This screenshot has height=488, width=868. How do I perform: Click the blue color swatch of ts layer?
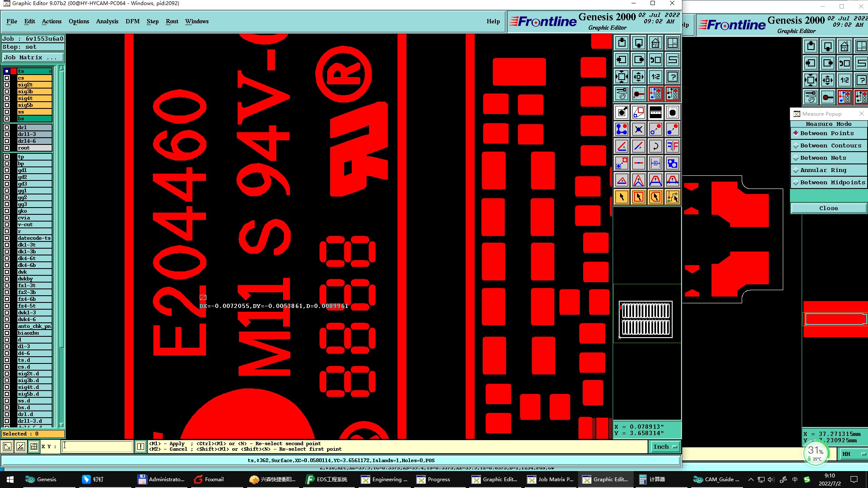point(7,71)
